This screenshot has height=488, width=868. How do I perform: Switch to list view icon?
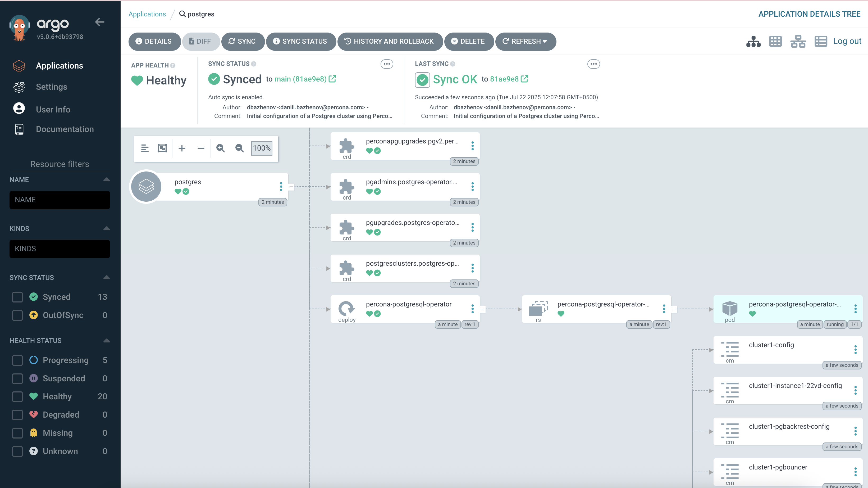tap(820, 42)
